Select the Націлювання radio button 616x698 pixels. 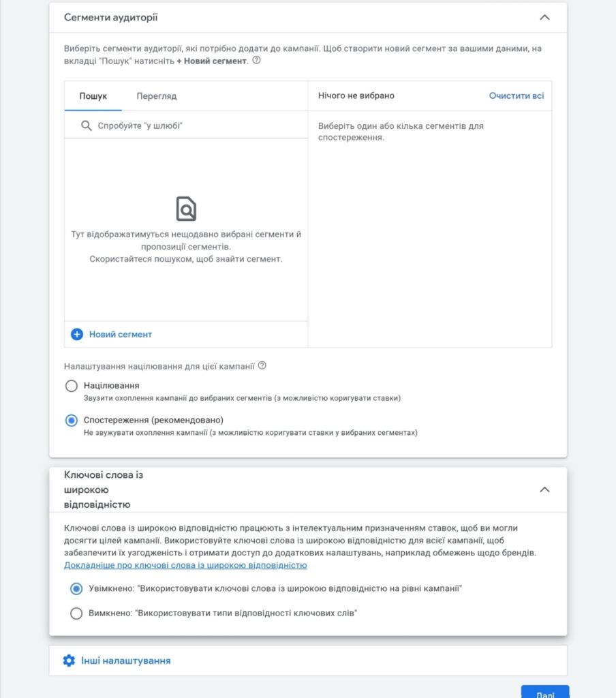71,386
